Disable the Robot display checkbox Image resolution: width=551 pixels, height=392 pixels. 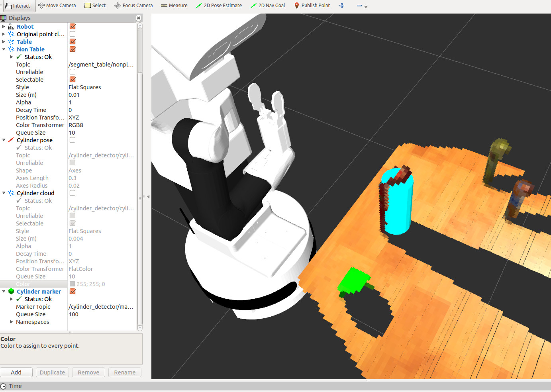point(73,27)
